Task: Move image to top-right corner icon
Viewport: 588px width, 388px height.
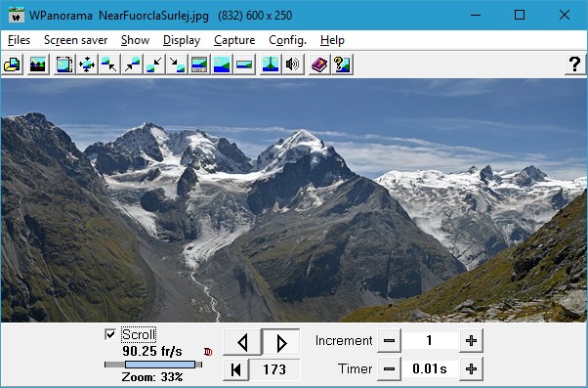Action: click(132, 65)
